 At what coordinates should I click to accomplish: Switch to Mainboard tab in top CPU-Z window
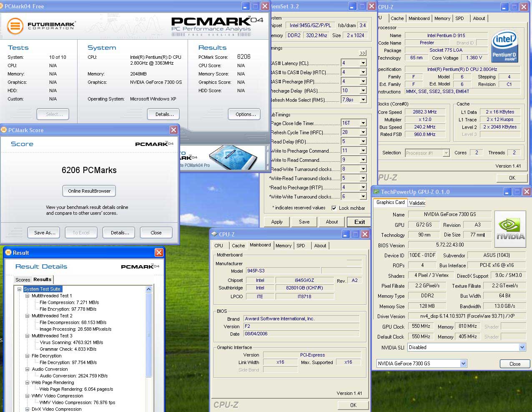coord(419,18)
